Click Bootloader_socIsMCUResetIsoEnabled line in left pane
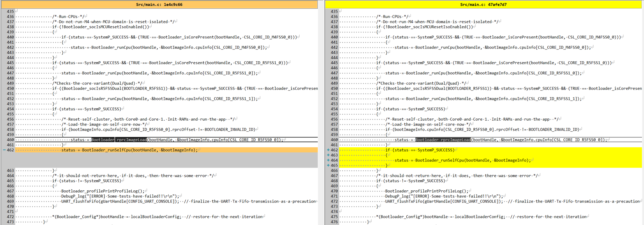The height and width of the screenshot is (225, 644). pos(101,27)
